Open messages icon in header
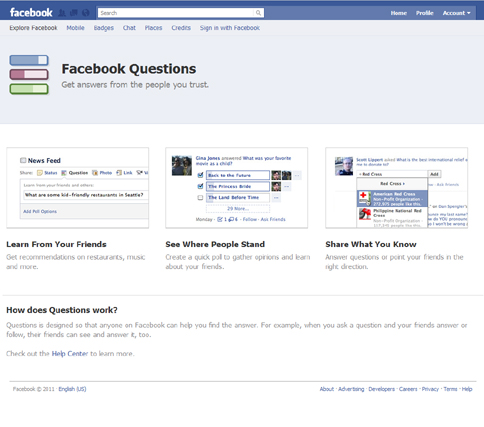 (x=74, y=13)
